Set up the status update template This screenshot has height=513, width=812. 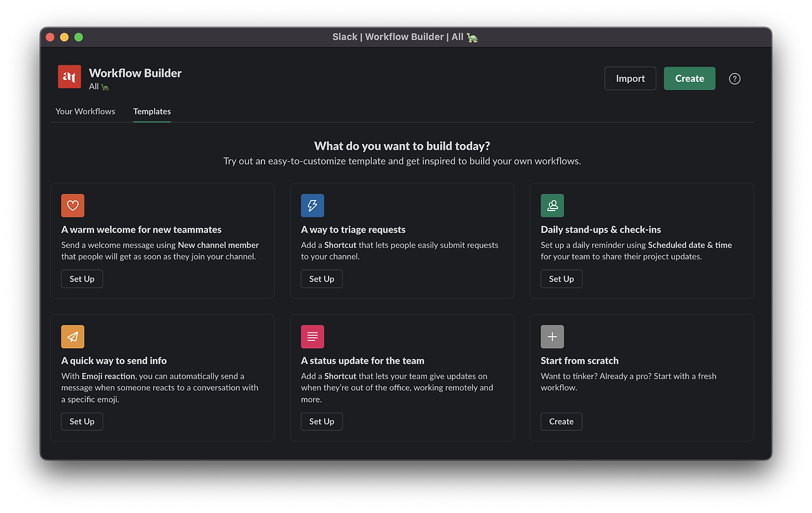[322, 422]
